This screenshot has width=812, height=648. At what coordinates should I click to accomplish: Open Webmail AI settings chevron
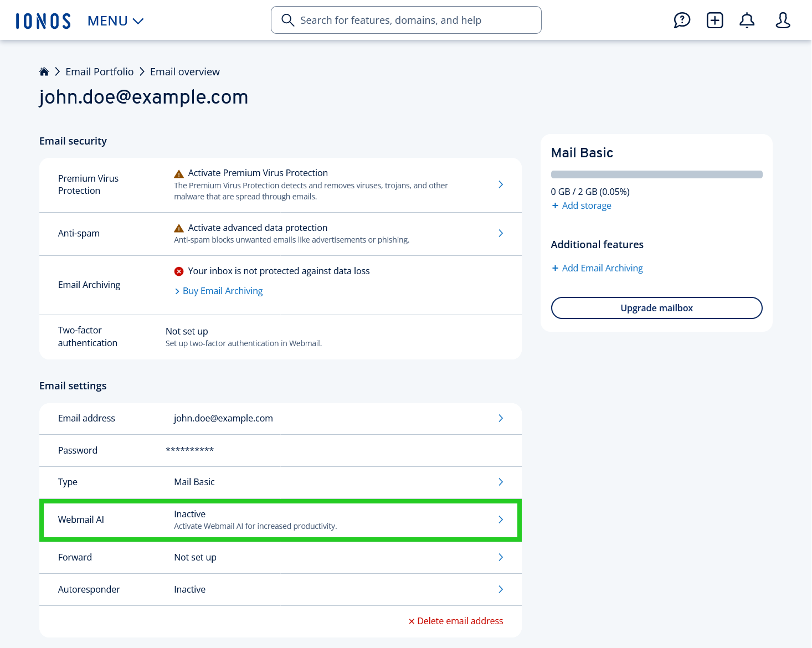(501, 520)
